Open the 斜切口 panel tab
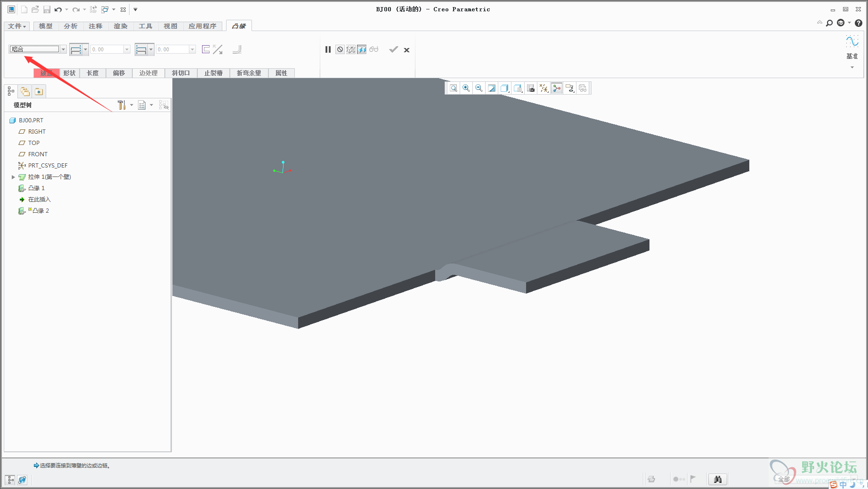 [x=181, y=73]
